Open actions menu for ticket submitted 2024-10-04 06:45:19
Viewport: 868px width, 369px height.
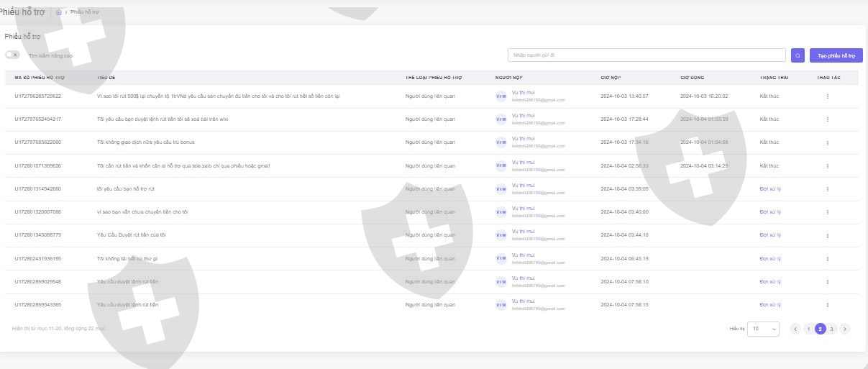coord(828,259)
